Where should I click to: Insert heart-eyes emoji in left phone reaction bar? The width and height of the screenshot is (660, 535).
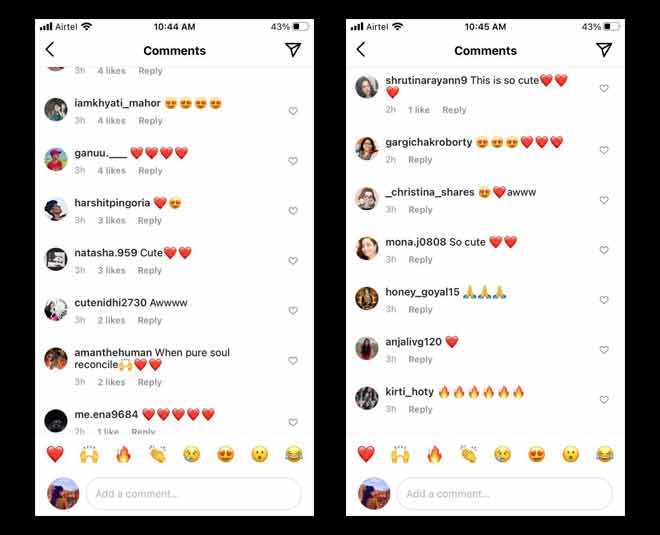click(x=226, y=454)
